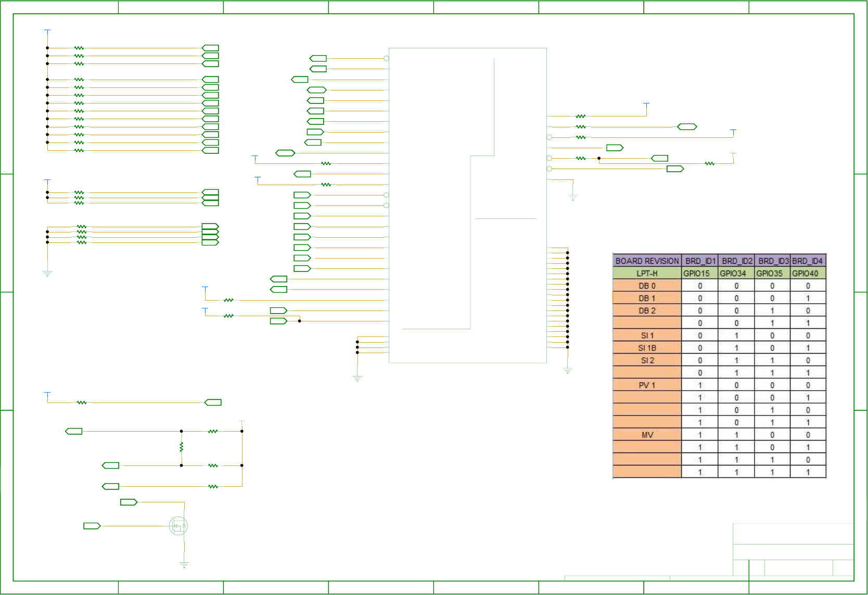Viewport: 868px width, 595px height.
Task: Click the BRD_ID4 column header
Action: 808,261
